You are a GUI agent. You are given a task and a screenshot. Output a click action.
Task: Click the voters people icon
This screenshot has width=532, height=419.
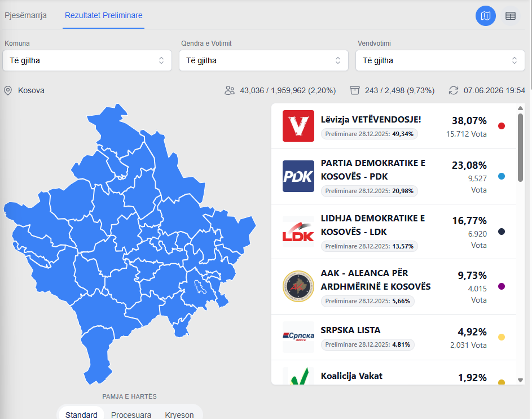(230, 91)
